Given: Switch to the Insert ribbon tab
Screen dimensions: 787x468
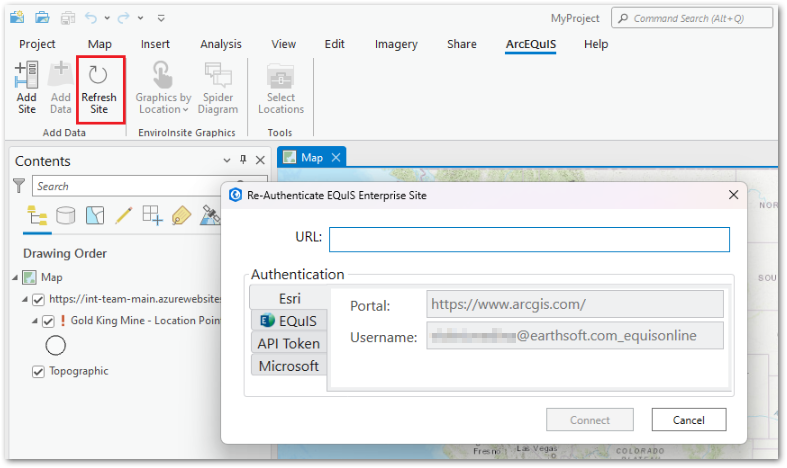Looking at the screenshot, I should point(155,44).
